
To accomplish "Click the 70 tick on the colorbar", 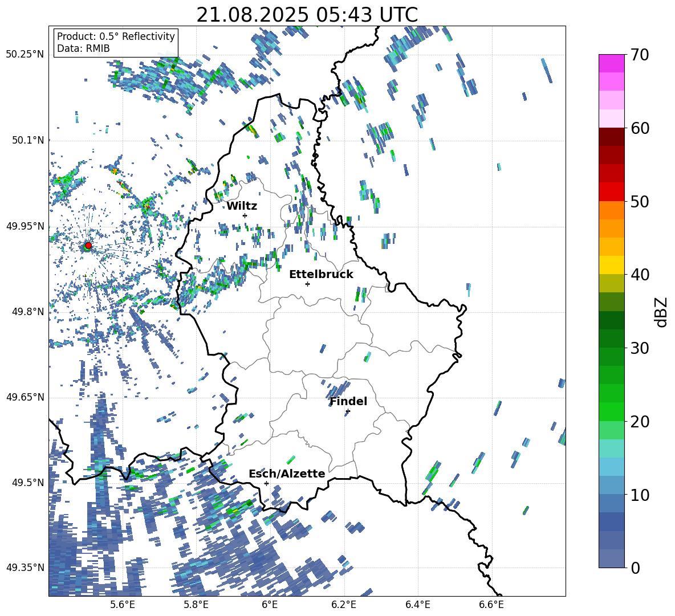I will point(640,55).
